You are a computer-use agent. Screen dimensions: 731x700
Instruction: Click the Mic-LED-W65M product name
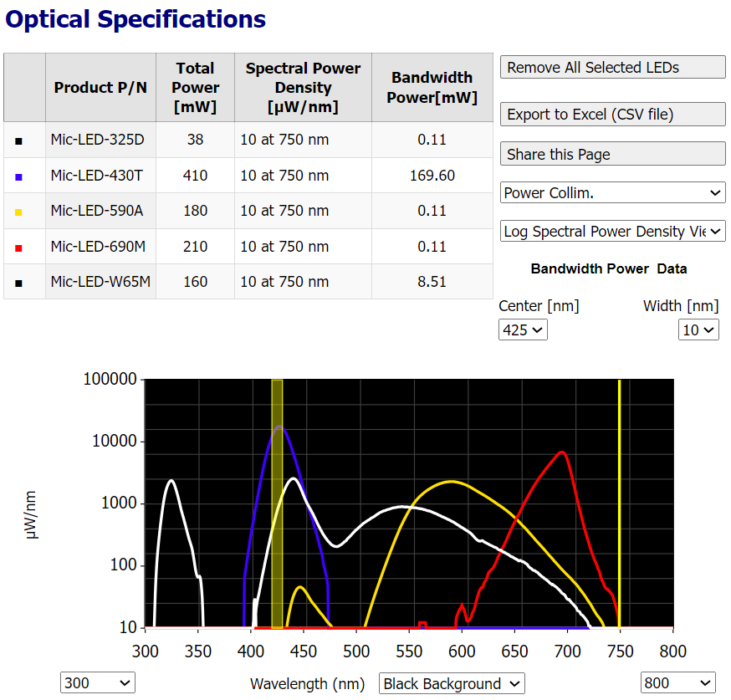pos(100,282)
